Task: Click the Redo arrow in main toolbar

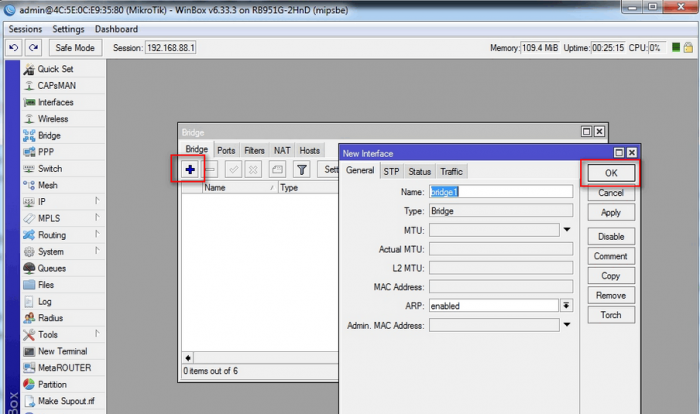Action: pos(33,48)
